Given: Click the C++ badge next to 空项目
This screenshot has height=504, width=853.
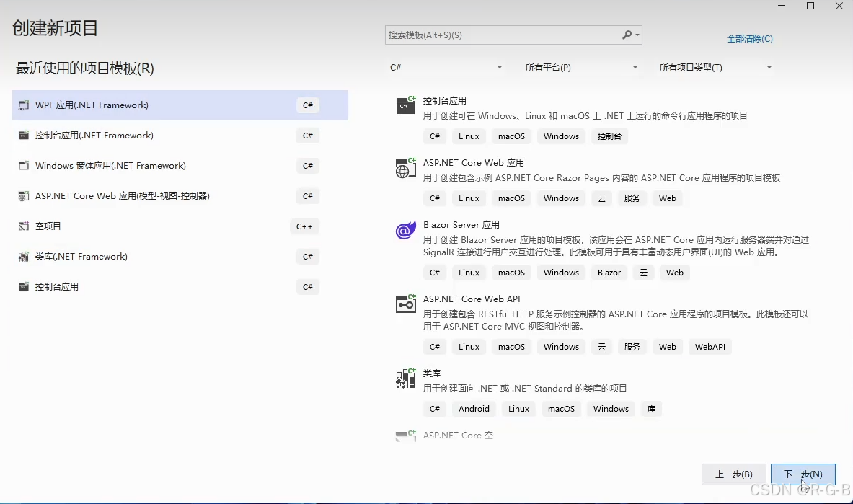Looking at the screenshot, I should [304, 226].
